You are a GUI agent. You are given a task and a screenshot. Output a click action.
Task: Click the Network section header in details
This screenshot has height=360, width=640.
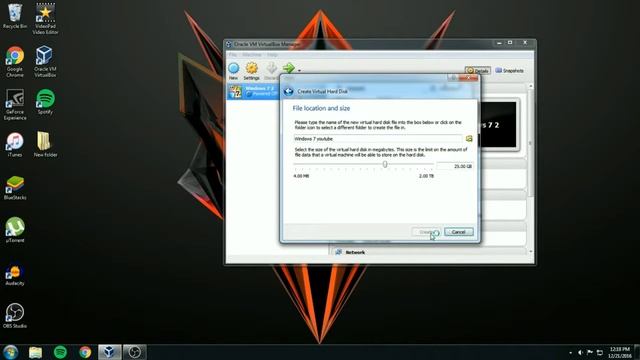pyautogui.click(x=428, y=252)
